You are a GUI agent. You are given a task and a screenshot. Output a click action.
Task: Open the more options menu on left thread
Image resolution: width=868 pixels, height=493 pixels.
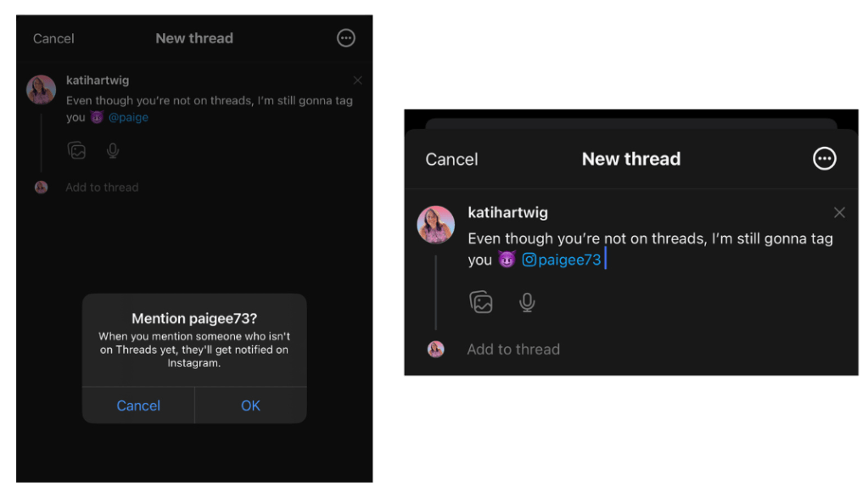[345, 37]
